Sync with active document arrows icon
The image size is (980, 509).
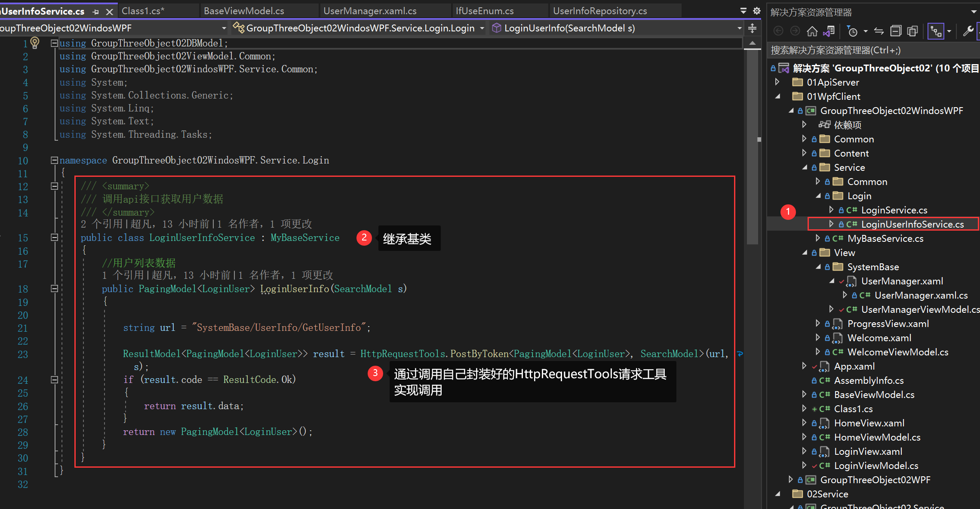point(879,31)
